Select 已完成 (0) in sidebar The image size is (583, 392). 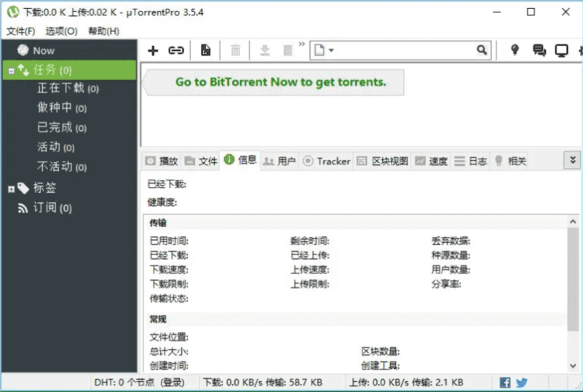coord(62,127)
